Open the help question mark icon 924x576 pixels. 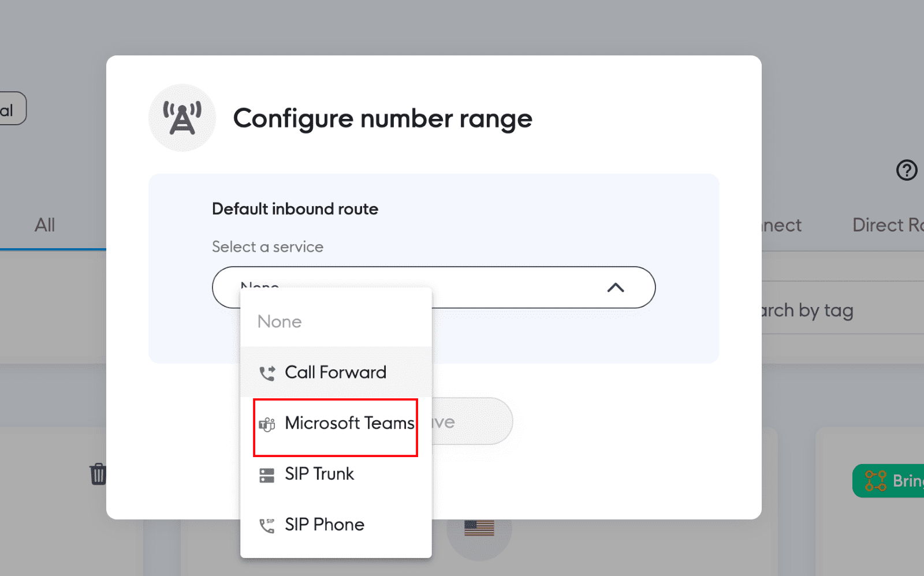(x=907, y=170)
